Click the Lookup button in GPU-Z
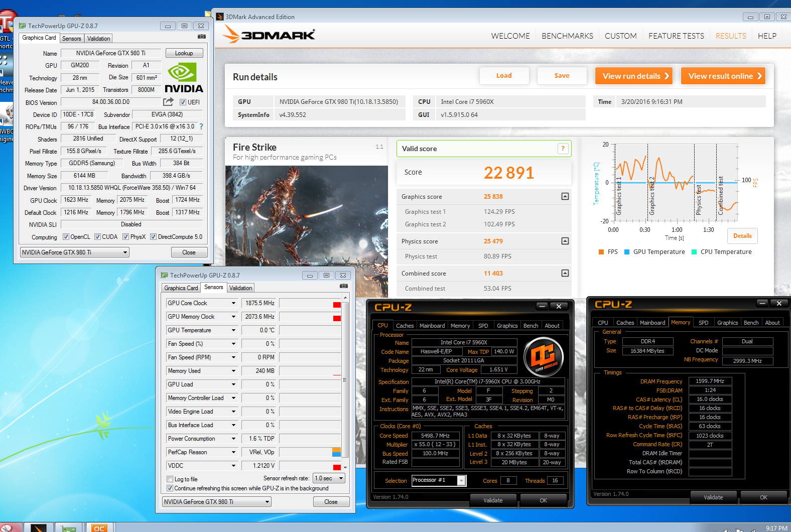Image resolution: width=791 pixels, height=532 pixels. 184,53
